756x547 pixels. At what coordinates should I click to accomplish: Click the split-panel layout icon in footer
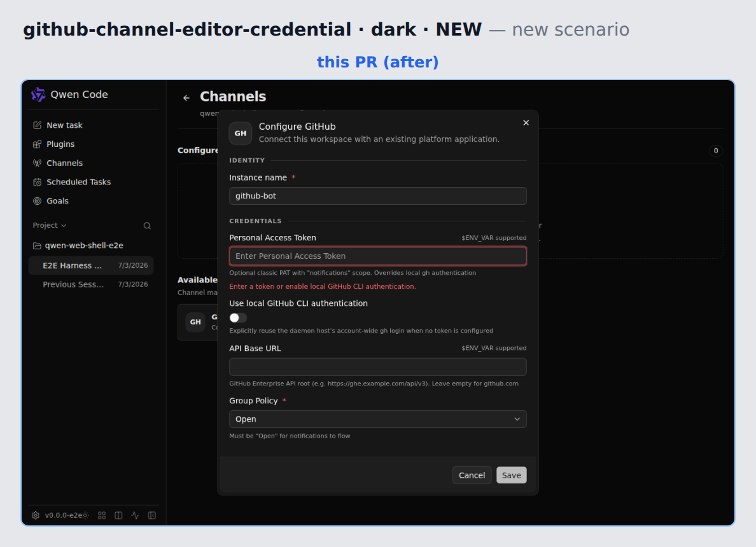pyautogui.click(x=118, y=515)
